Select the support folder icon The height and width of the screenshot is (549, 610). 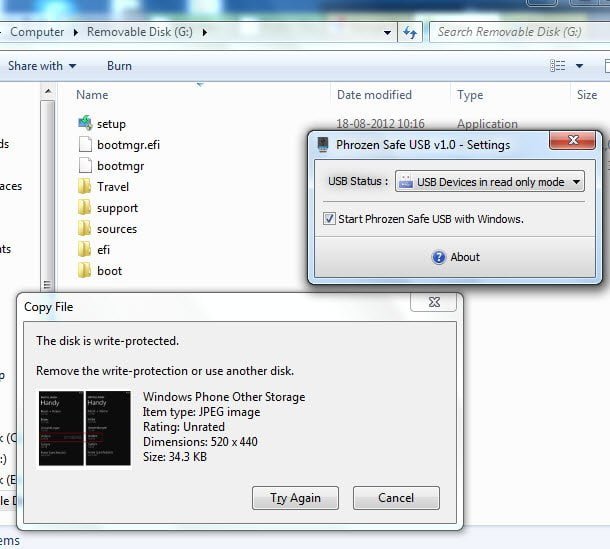click(x=84, y=207)
